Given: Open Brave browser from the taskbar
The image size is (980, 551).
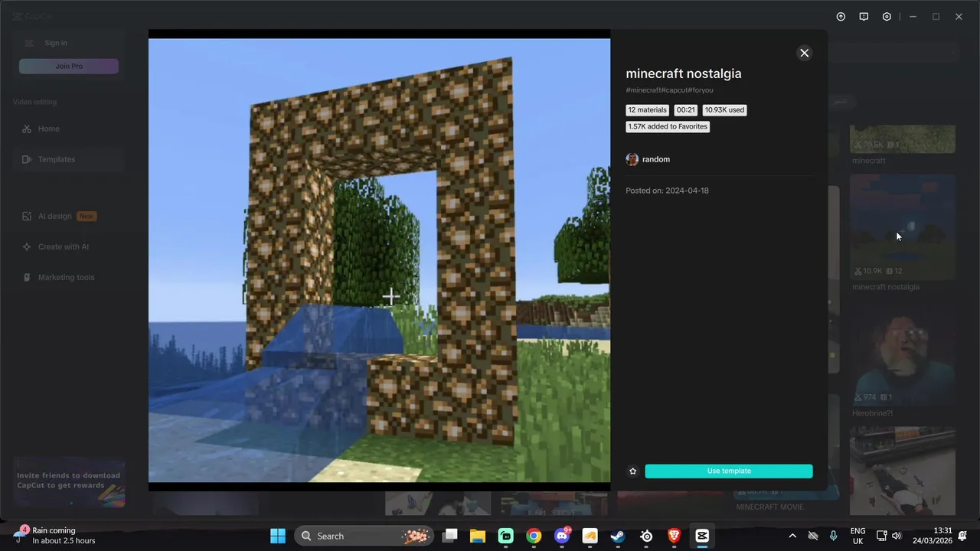Looking at the screenshot, I should pyautogui.click(x=674, y=536).
